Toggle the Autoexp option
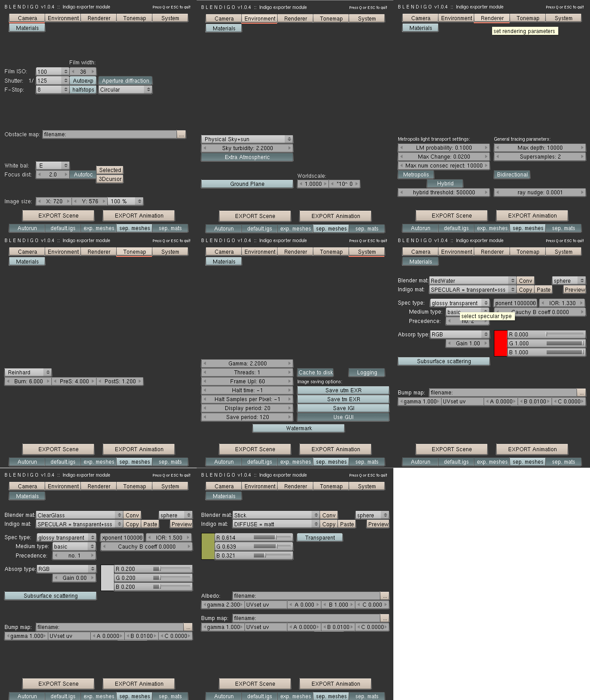 click(83, 81)
